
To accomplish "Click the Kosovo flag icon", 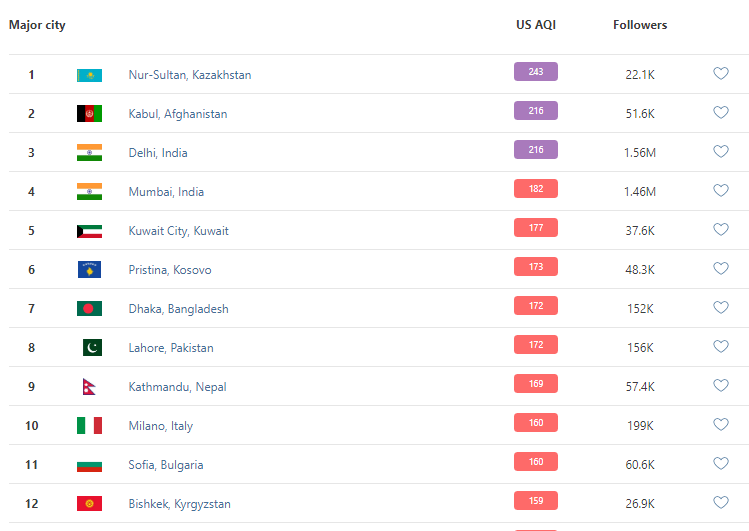I will click(x=89, y=270).
